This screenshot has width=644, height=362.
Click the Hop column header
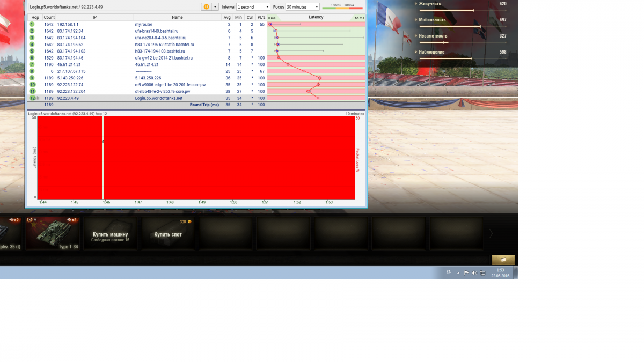coord(35,18)
